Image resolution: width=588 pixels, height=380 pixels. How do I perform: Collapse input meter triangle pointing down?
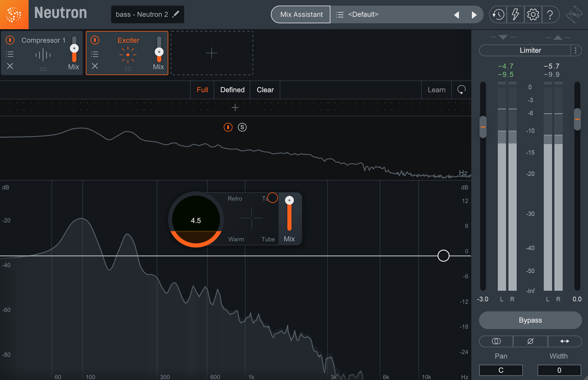pos(503,37)
